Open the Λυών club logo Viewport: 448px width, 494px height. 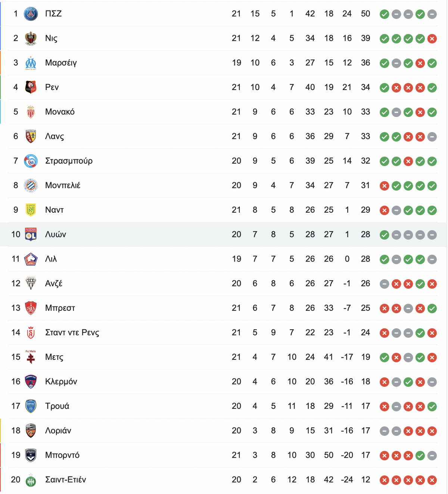[31, 234]
